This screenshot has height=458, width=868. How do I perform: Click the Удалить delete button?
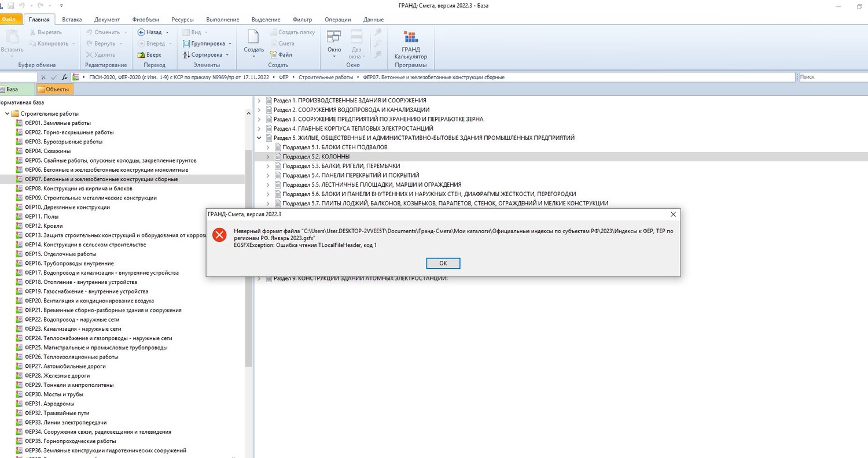pyautogui.click(x=100, y=55)
